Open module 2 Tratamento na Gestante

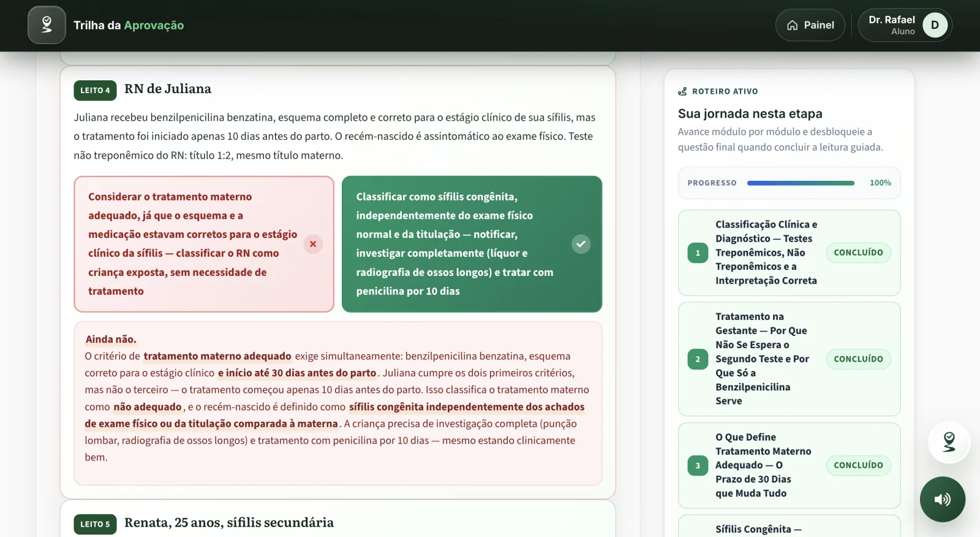coord(789,359)
